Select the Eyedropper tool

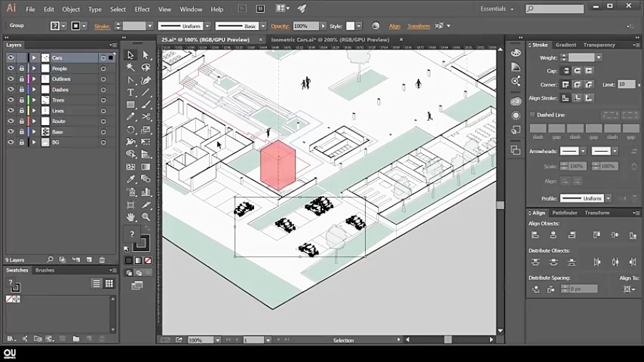pos(131,180)
